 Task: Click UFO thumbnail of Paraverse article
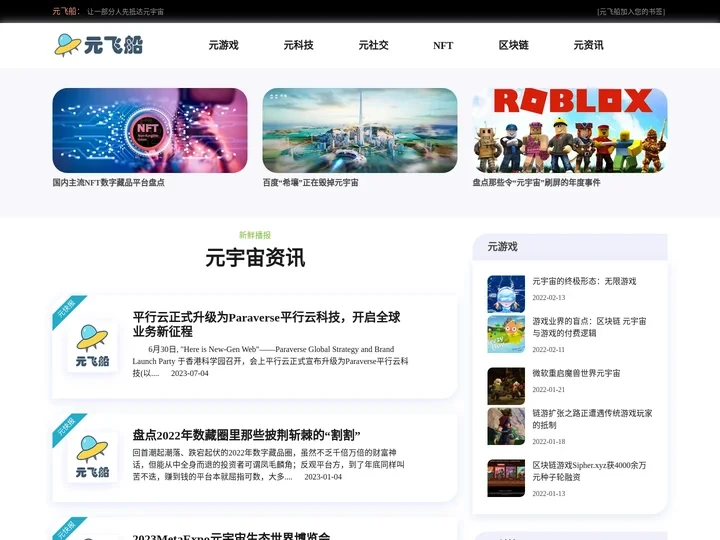click(92, 346)
